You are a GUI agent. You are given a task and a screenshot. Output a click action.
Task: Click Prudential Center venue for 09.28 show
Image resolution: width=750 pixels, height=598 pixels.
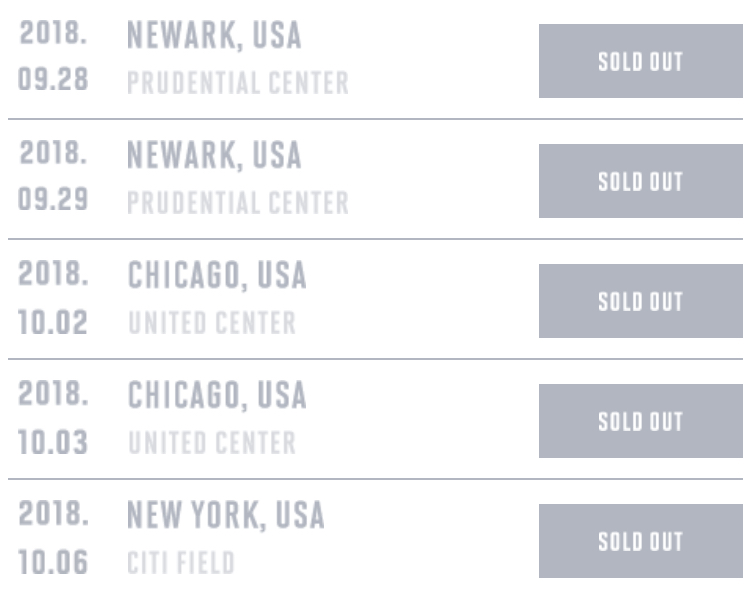(x=238, y=82)
